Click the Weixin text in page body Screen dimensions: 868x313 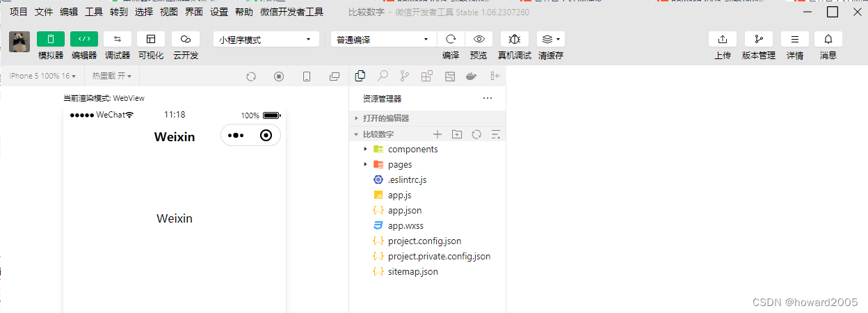point(175,218)
